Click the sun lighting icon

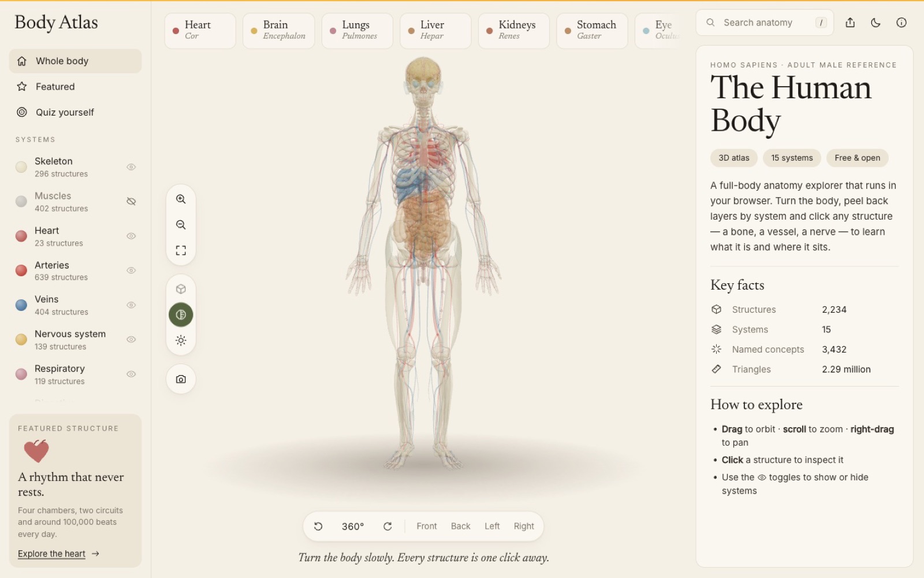click(181, 340)
